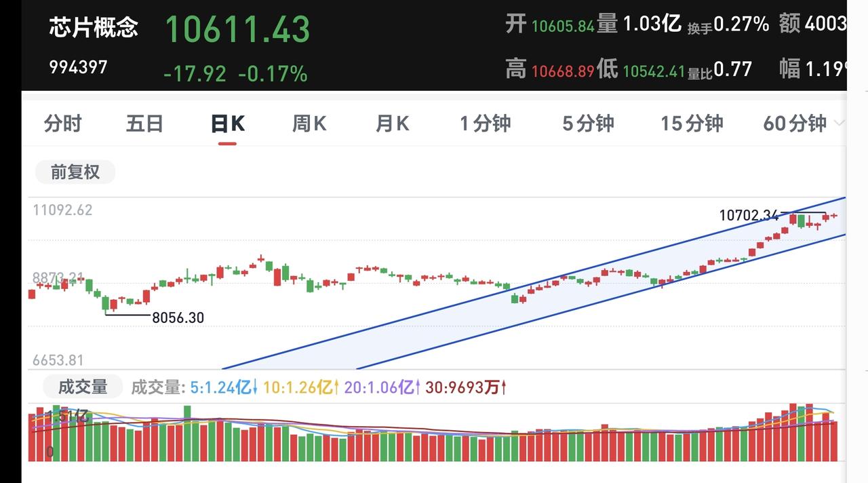
Task: Click the 成交量 volume indicator button
Action: [83, 387]
